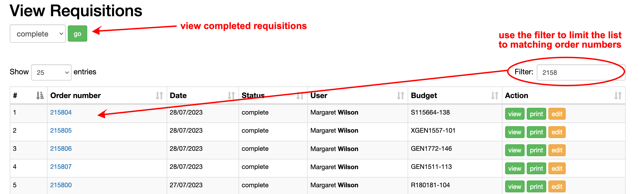Open order 215806 link

point(61,149)
